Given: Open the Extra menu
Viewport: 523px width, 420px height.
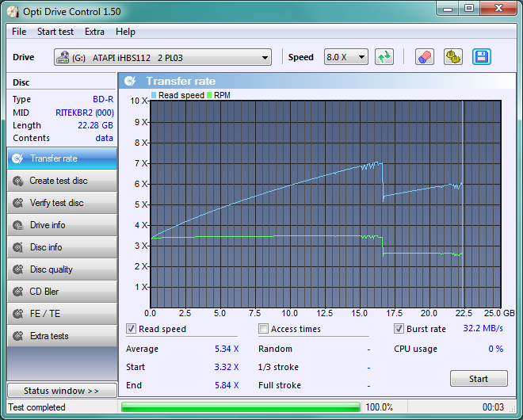Looking at the screenshot, I should tap(94, 32).
